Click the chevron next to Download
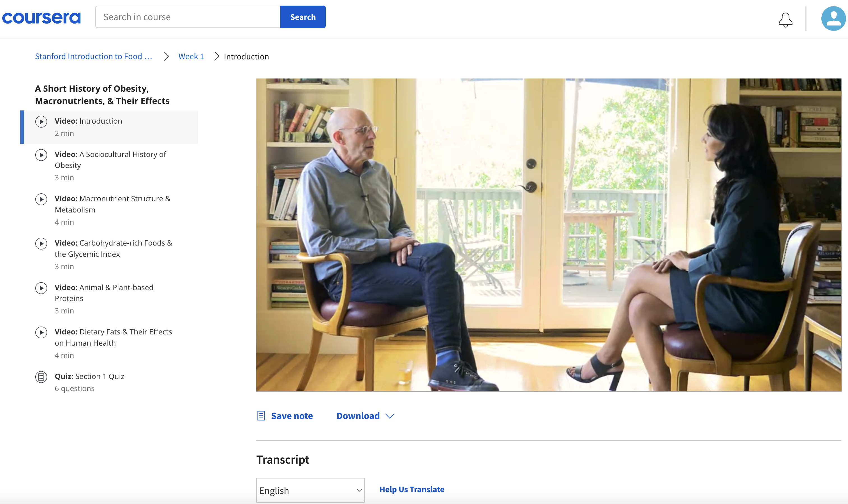The height and width of the screenshot is (504, 848). coord(390,416)
